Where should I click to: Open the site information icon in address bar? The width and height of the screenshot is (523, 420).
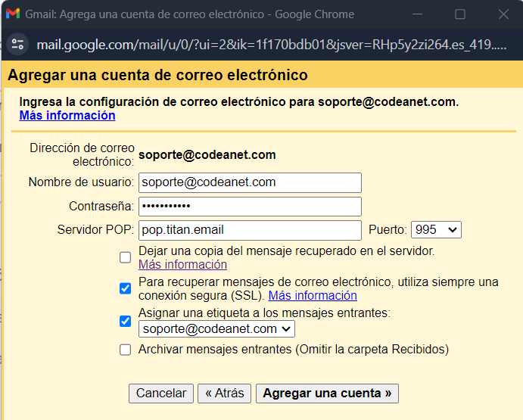(17, 45)
